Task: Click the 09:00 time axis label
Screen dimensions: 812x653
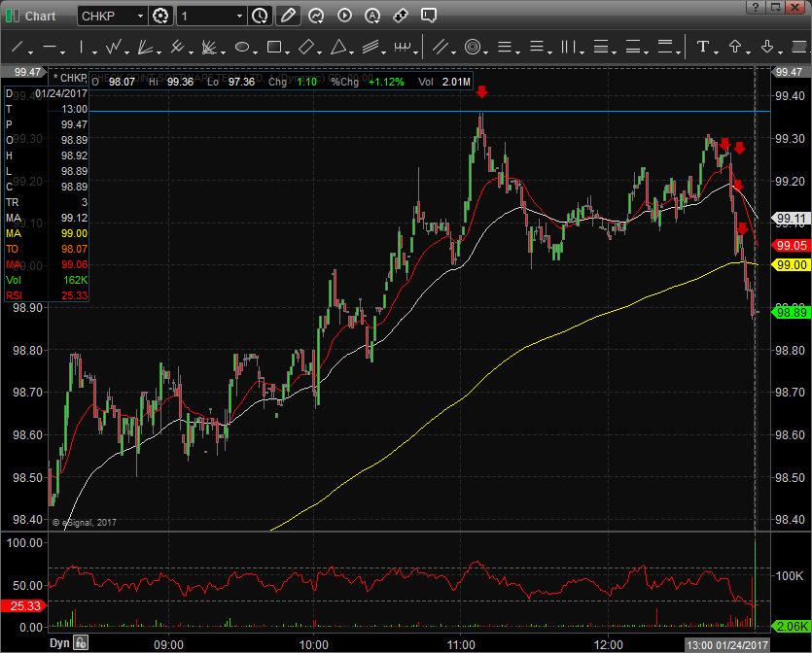Action: point(169,644)
